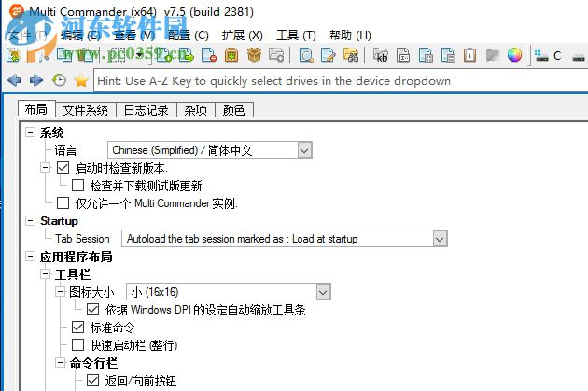This screenshot has width=588, height=391.
Task: Click the move-file icon with green arrow
Action: pyautogui.click(x=187, y=55)
